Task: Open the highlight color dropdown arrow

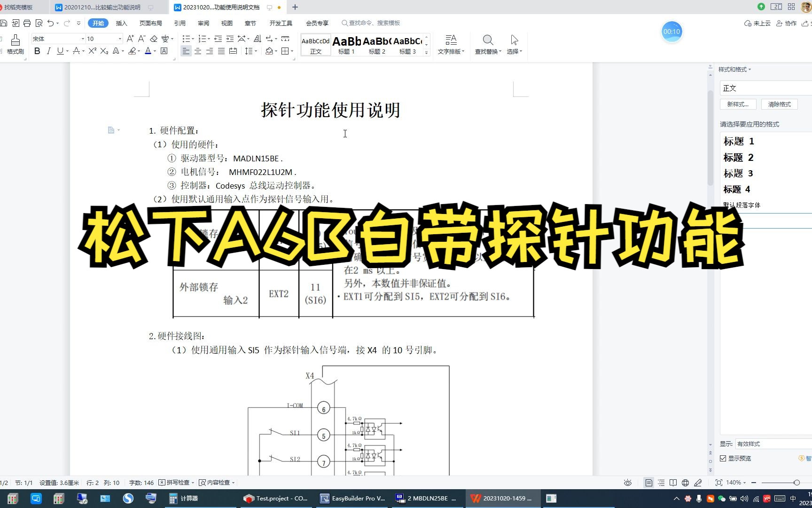Action: [x=139, y=51]
